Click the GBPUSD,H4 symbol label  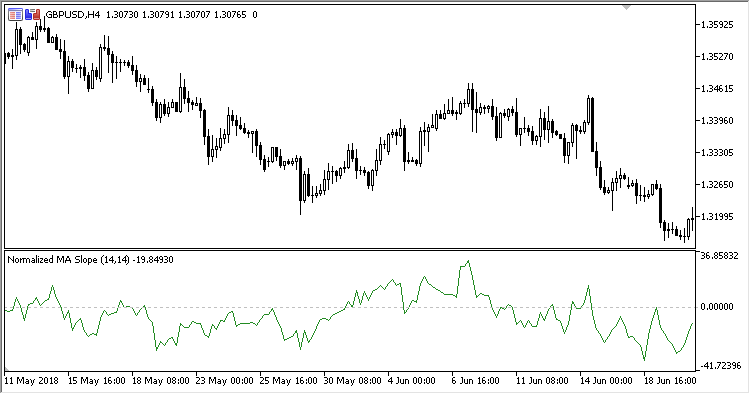pos(73,15)
